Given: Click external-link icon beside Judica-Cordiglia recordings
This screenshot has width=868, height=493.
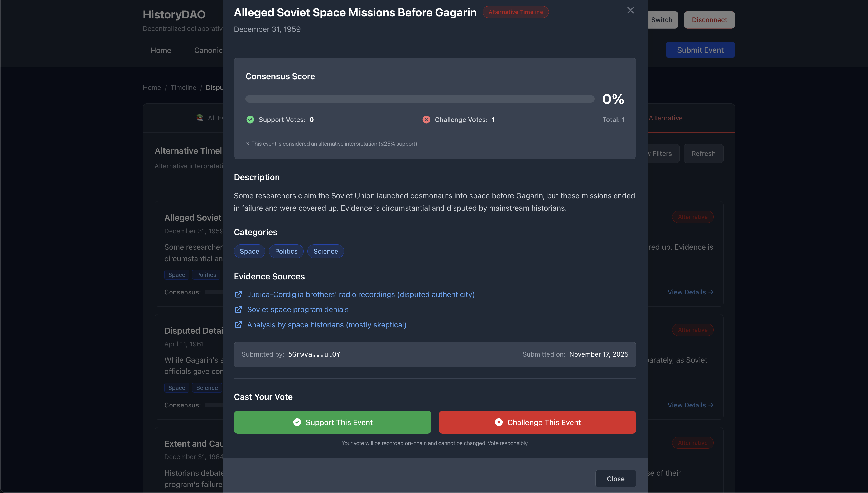Looking at the screenshot, I should click(x=239, y=294).
